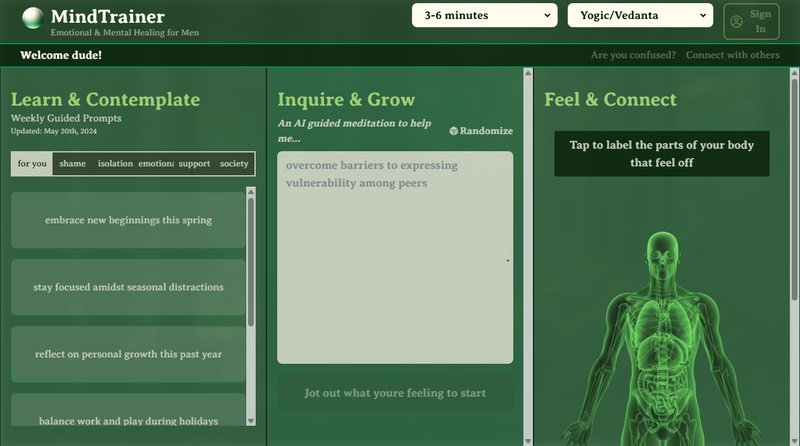The image size is (800, 446).
Task: Open the 3-6 minutes duration dropdown
Action: 485,15
